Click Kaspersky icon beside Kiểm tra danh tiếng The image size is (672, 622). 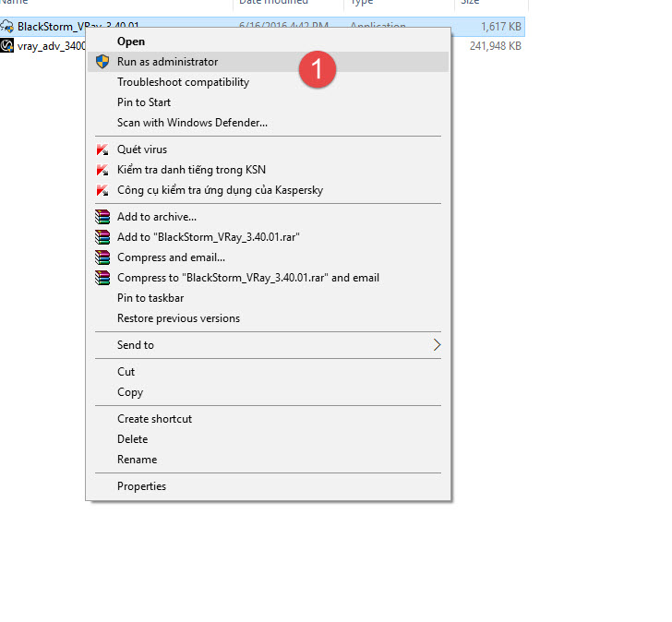[102, 170]
